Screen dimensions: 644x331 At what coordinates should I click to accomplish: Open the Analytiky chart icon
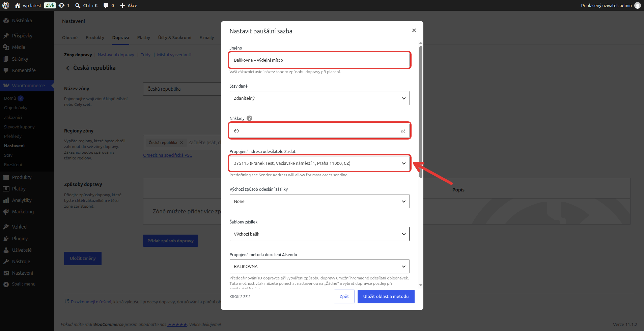pos(6,200)
